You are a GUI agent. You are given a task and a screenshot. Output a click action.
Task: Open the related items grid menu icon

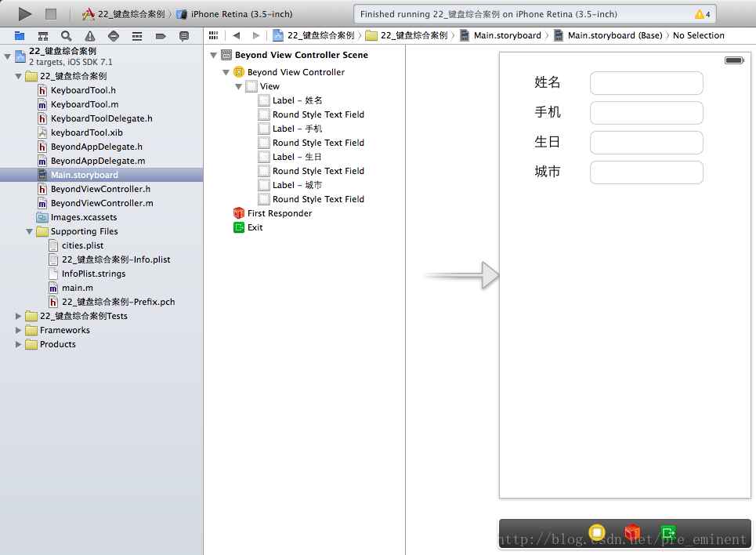(x=214, y=35)
